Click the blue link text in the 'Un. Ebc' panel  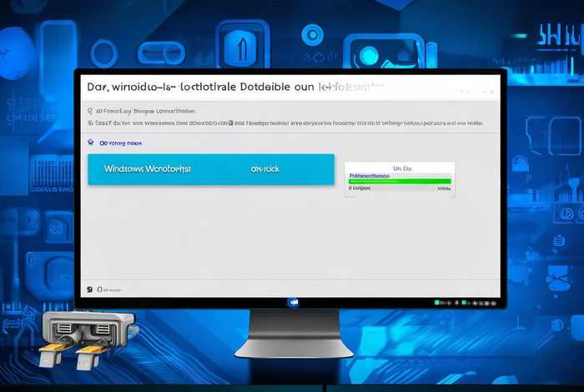pos(370,176)
